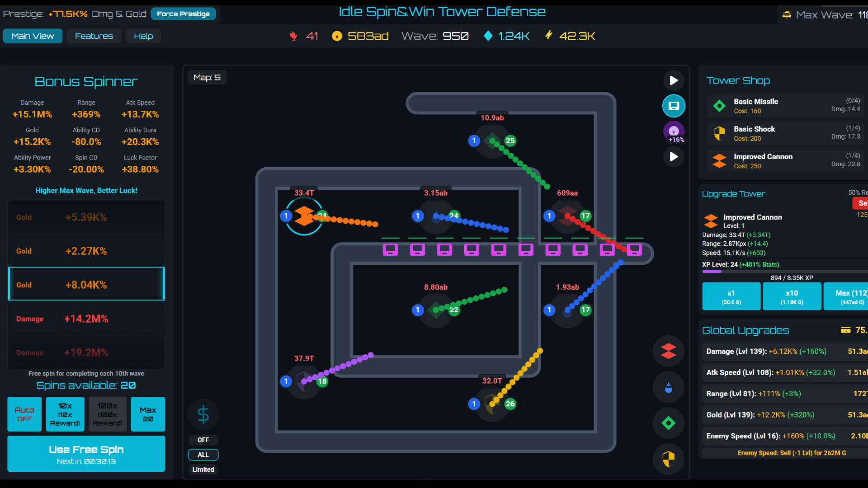868x488 pixels.
Task: Select the blue droplet tower icon
Action: click(x=668, y=387)
